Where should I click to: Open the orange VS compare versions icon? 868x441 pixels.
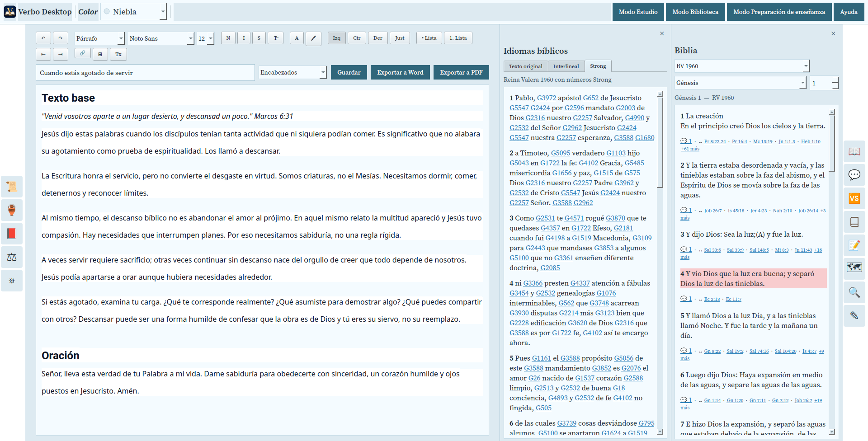854,198
